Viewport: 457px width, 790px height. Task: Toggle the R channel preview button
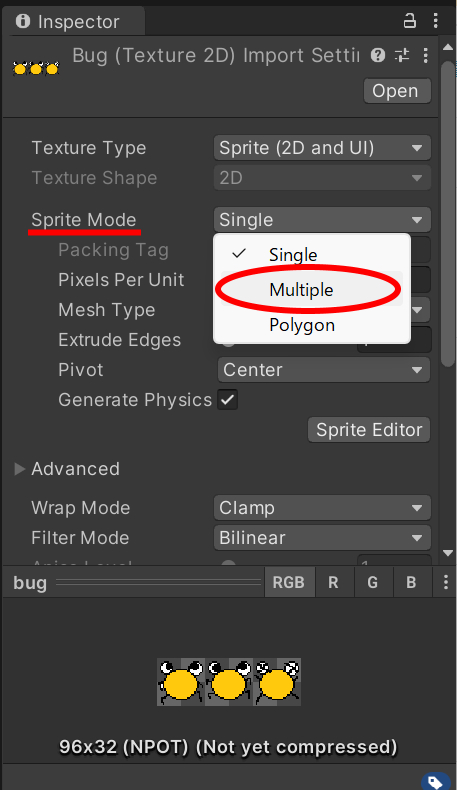point(334,582)
